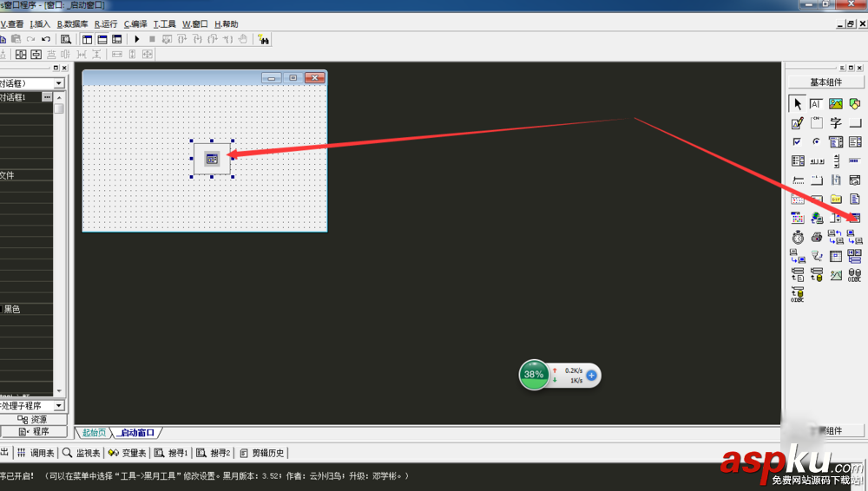Select the common dialog component on the form
Image resolution: width=868 pixels, height=491 pixels.
(212, 159)
